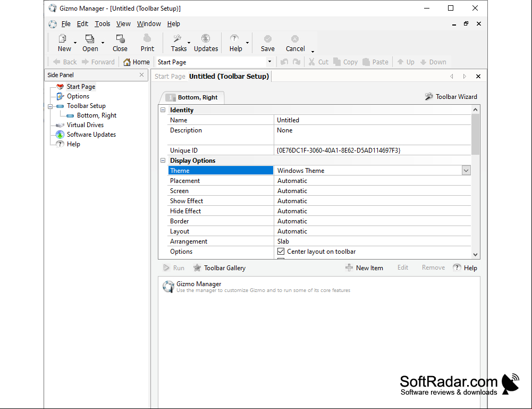Open the New button dropdown arrow

(x=75, y=43)
